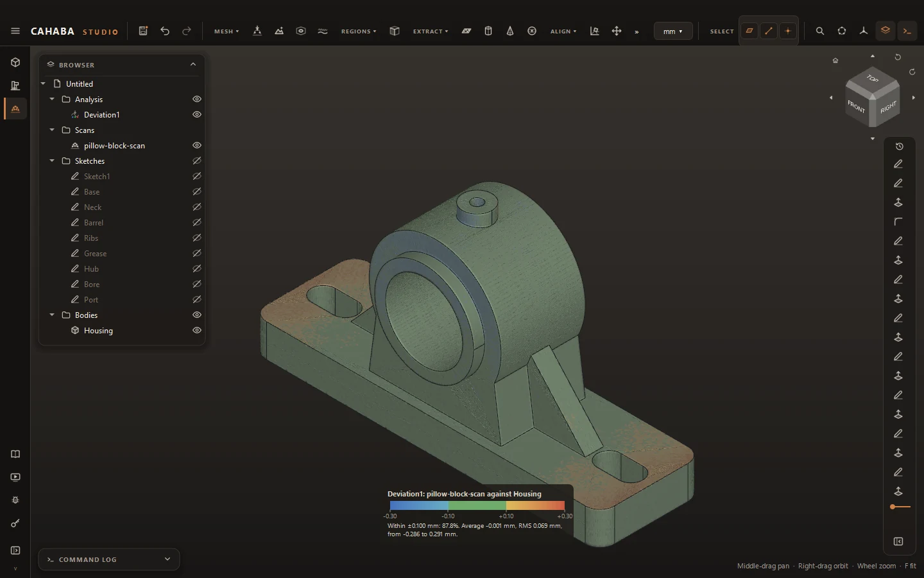
Task: Open the search magnifier tool
Action: coord(820,31)
